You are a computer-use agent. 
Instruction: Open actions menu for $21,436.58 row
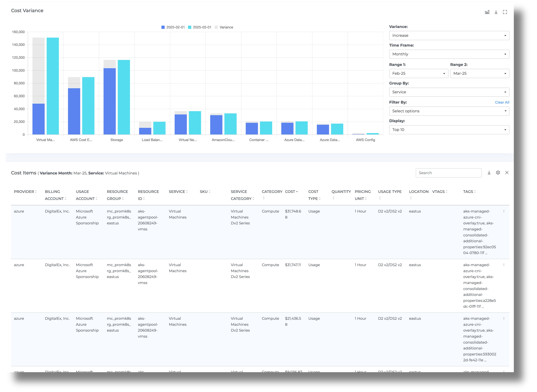point(504,318)
